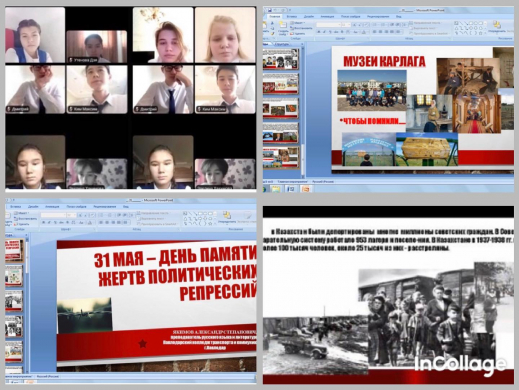
Task: Open Анимация tab in 31 мая PowerPoint window
Action: pyautogui.click(x=52, y=207)
